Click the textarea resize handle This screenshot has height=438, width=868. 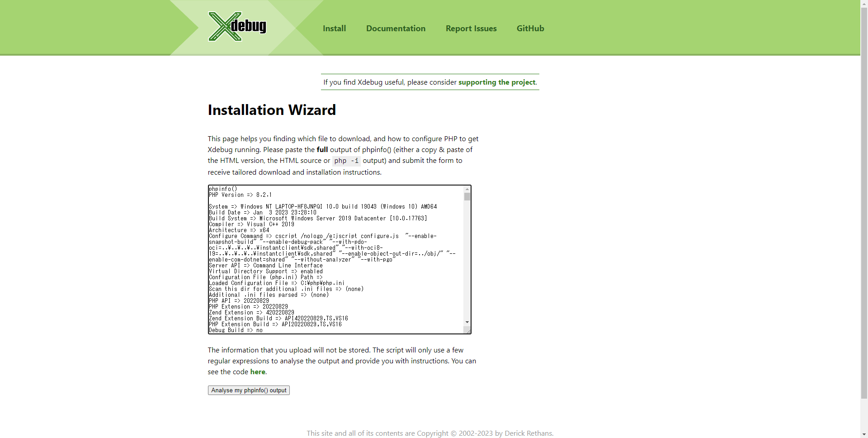point(468,331)
